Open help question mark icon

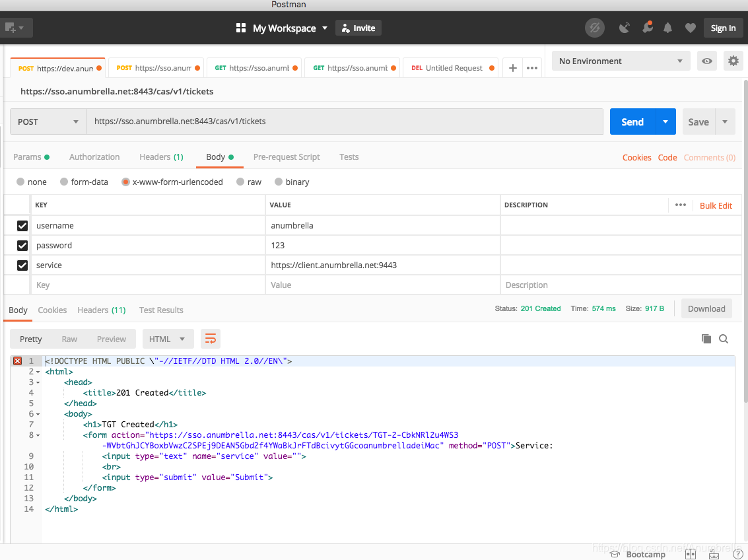click(737, 554)
